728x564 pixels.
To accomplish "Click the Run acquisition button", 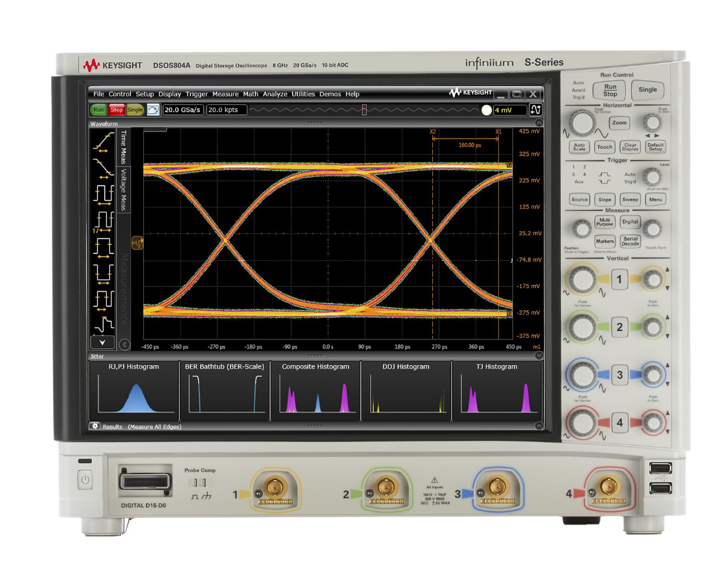I will pos(99,109).
